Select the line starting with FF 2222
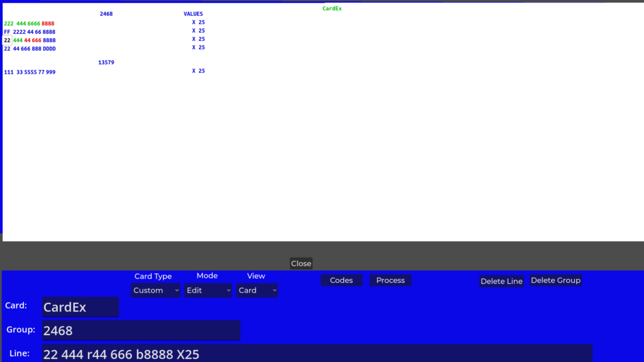Image resolution: width=644 pixels, height=362 pixels. pyautogui.click(x=30, y=32)
